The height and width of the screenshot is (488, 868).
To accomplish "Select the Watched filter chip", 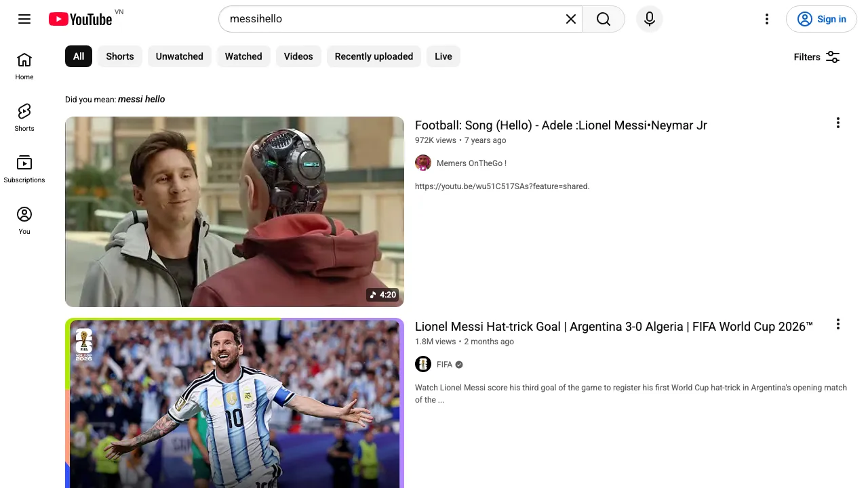I will point(243,56).
